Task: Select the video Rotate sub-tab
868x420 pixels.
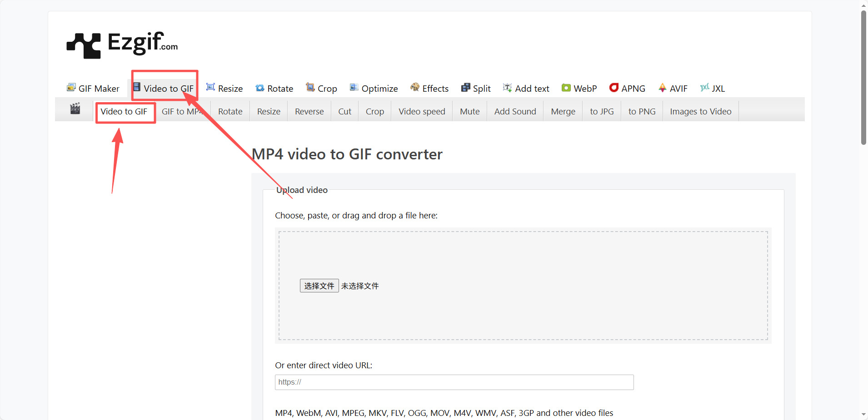Action: click(x=230, y=112)
